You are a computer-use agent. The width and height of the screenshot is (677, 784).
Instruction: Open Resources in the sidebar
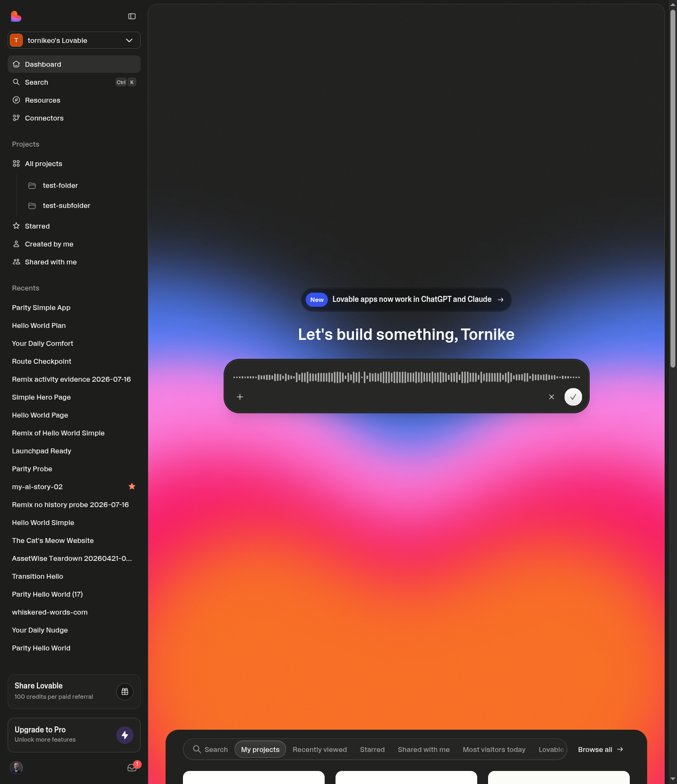pyautogui.click(x=74, y=100)
